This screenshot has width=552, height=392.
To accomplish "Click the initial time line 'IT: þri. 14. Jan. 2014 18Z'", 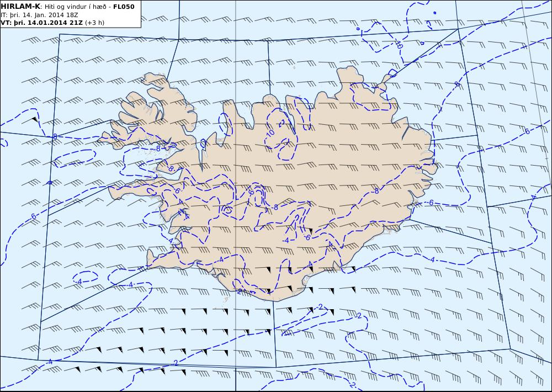I will coord(39,15).
